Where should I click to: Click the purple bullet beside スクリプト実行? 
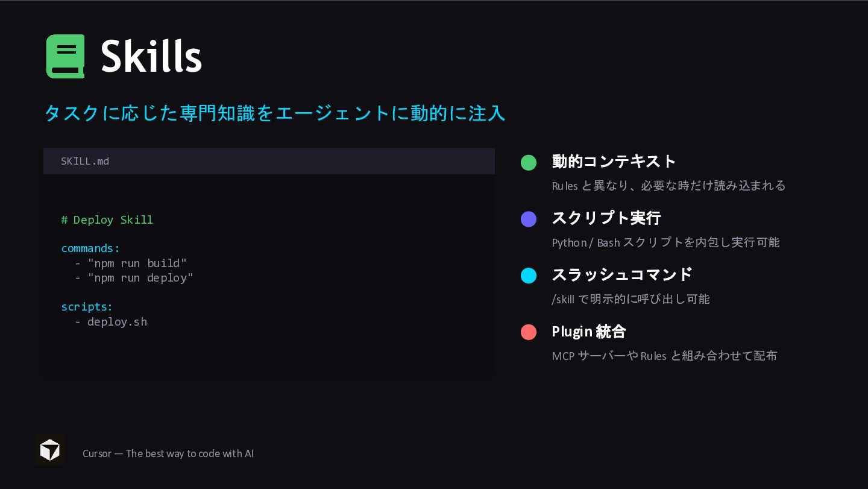tap(529, 219)
